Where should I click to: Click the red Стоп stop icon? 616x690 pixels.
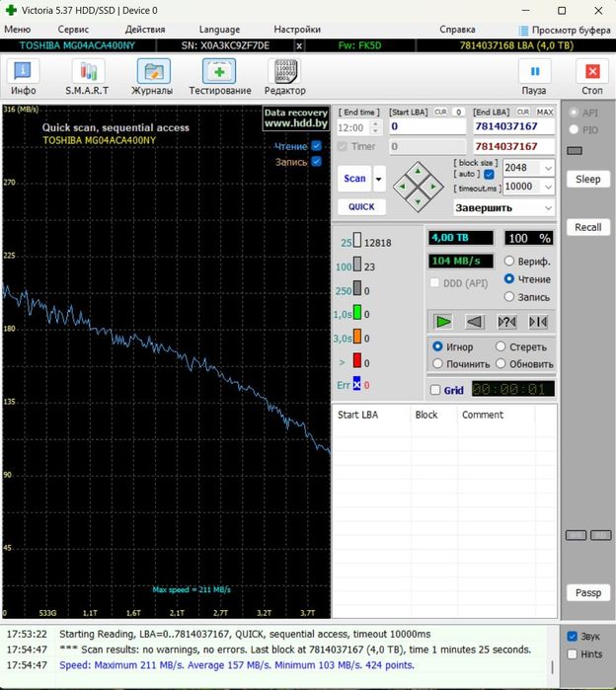(x=591, y=72)
